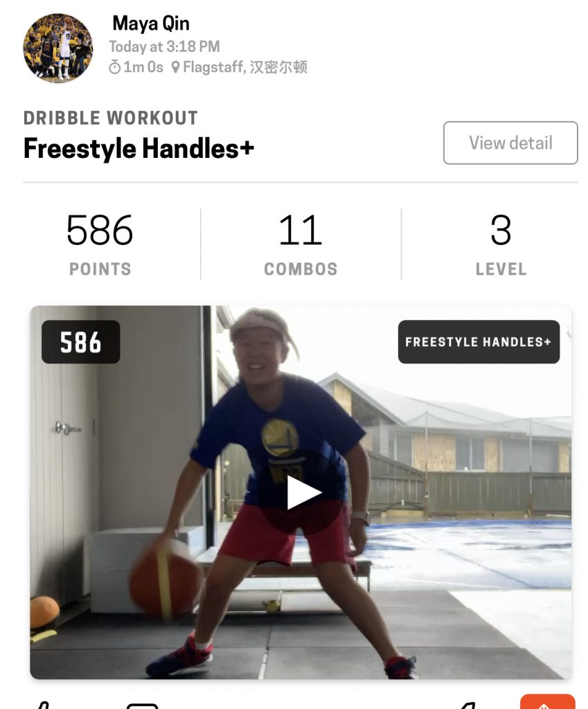The image size is (588, 709).
Task: Select the Freestyle Handles+ workout title
Action: pyautogui.click(x=139, y=148)
